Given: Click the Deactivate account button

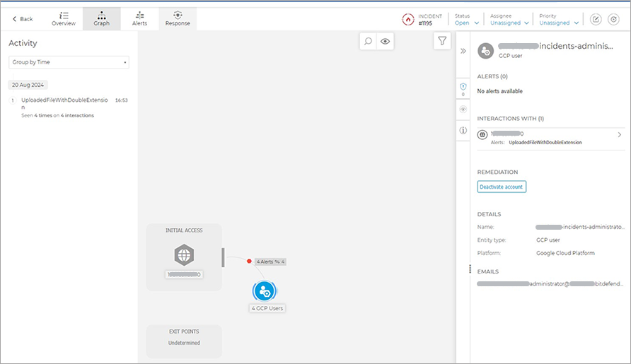Looking at the screenshot, I should coord(502,187).
